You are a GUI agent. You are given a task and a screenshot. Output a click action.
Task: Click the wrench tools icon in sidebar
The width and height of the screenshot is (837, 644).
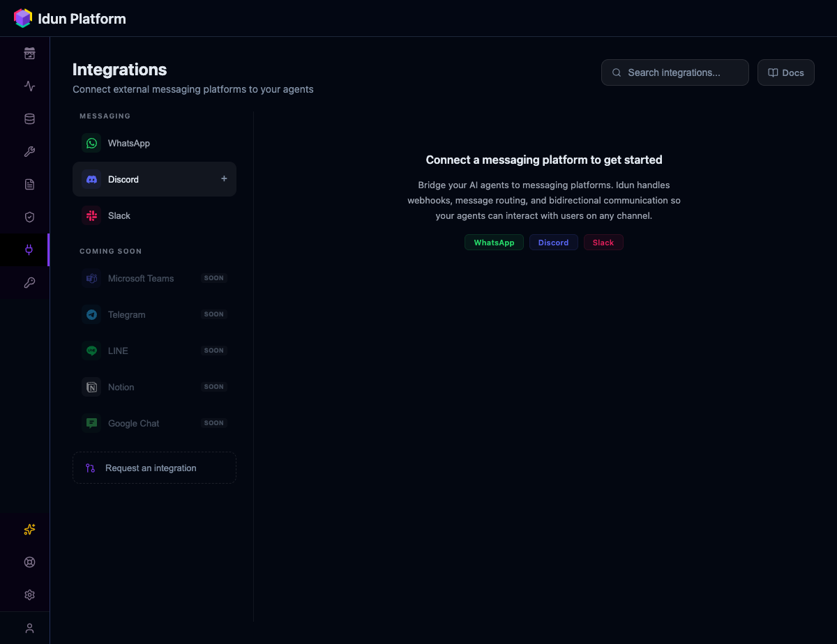(x=29, y=151)
